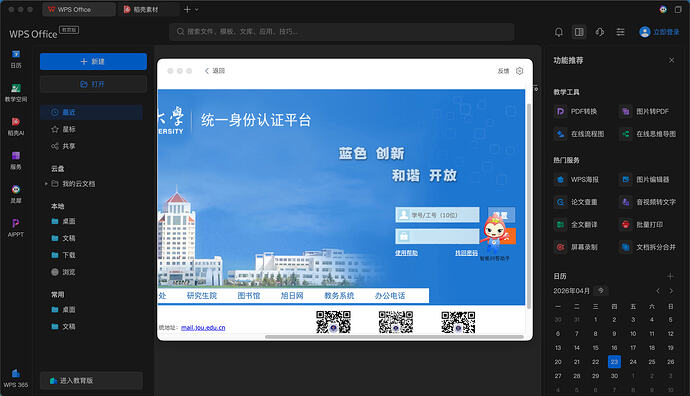The height and width of the screenshot is (396, 690).
Task: Open 文稿 folder under 本地
Action: click(x=63, y=238)
